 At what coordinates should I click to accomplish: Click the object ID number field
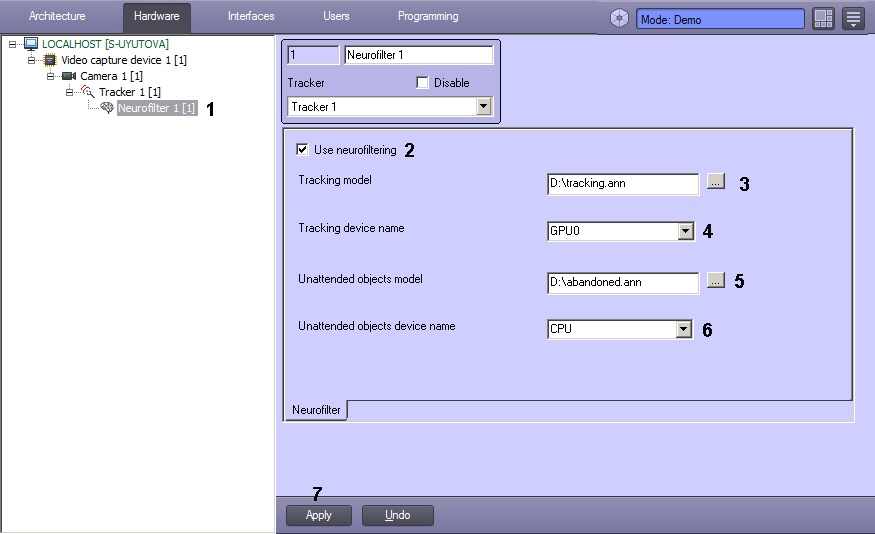(313, 55)
